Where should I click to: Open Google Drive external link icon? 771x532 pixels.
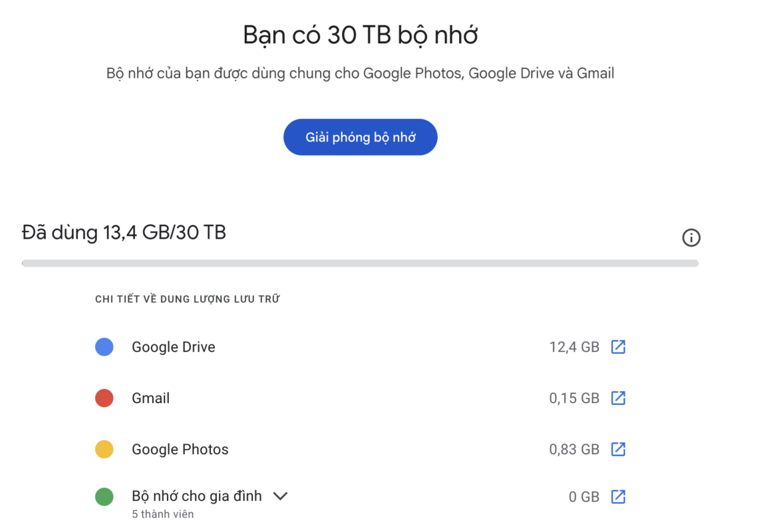tap(618, 347)
